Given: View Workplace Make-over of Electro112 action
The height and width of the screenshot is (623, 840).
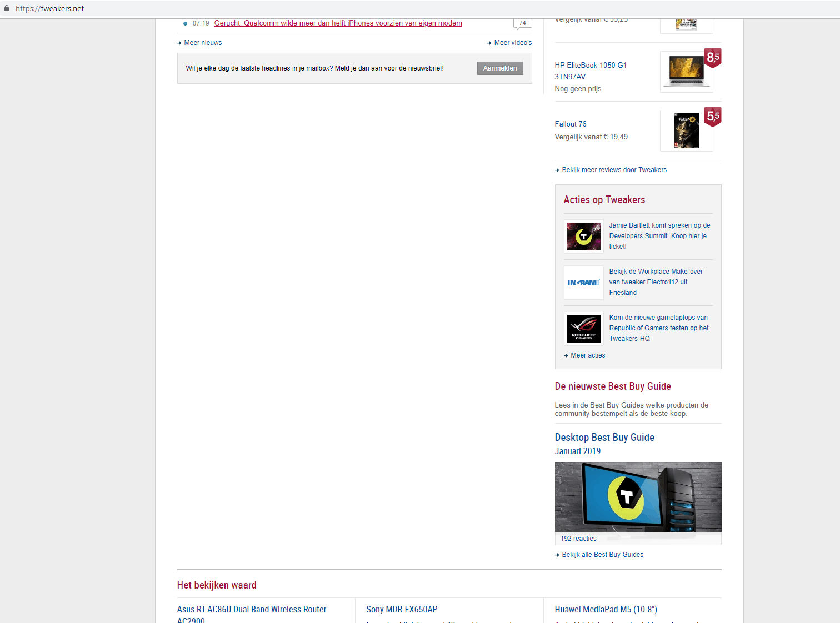Looking at the screenshot, I should tap(656, 282).
